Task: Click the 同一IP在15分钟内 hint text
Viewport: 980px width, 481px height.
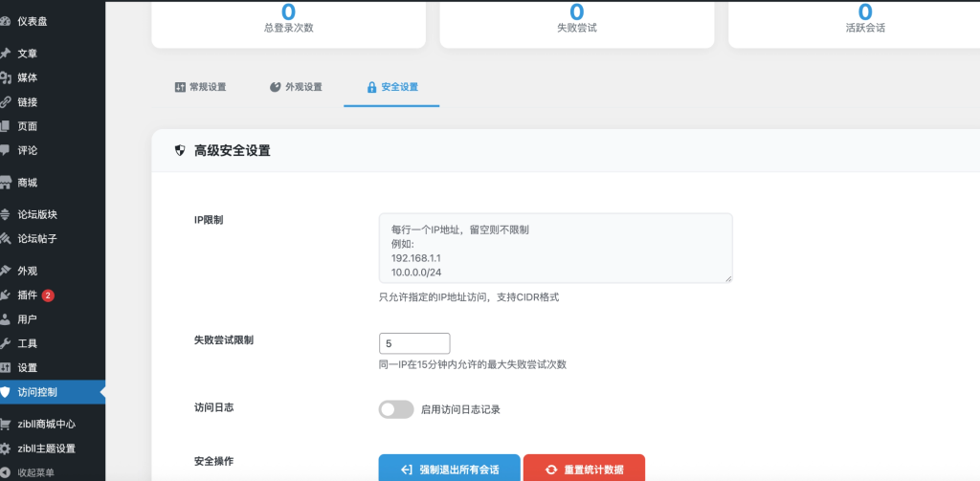Action: tap(473, 364)
